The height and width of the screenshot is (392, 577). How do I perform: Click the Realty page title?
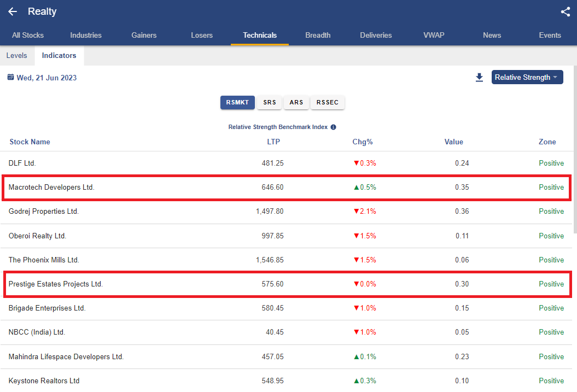[x=42, y=11]
